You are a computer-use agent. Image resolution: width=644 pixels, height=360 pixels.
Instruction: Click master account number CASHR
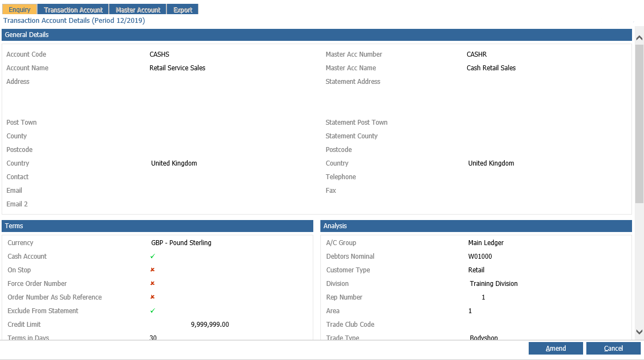pos(476,54)
